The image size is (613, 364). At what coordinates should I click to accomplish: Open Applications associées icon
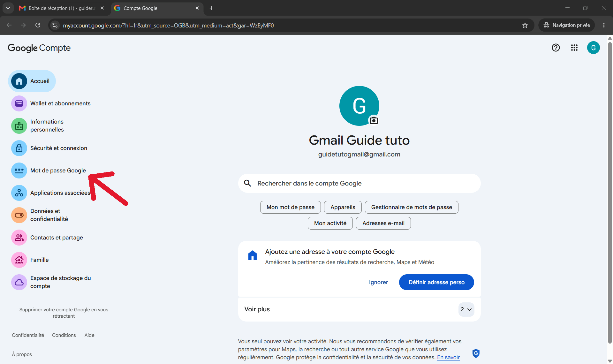coord(19,193)
